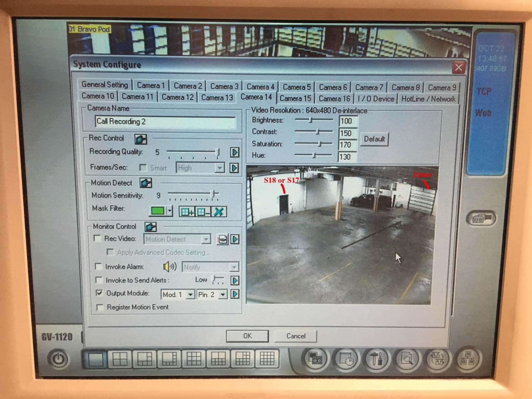The width and height of the screenshot is (532, 399).
Task: Open Recording Quality arrow button
Action: 235,152
